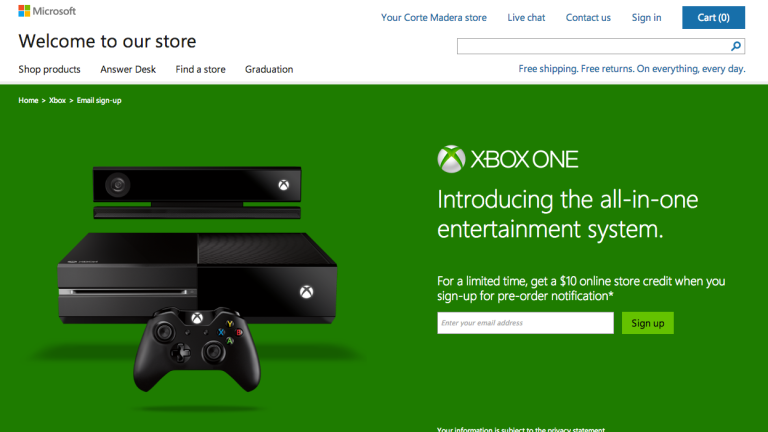
Task: Open the Cart (0) button
Action: (x=713, y=18)
